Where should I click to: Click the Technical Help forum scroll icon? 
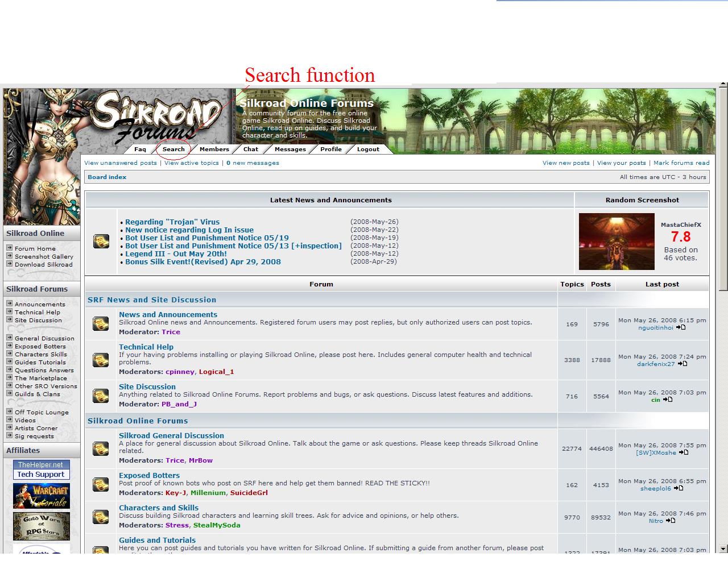tap(100, 360)
